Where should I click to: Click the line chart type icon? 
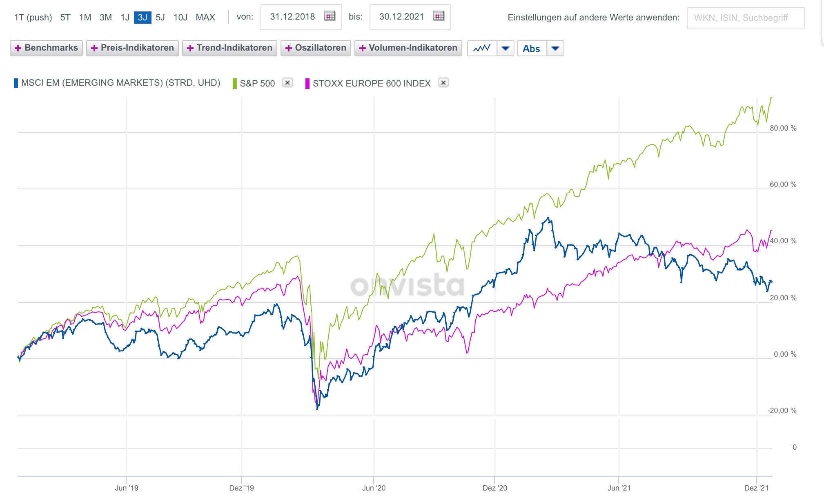(x=482, y=48)
